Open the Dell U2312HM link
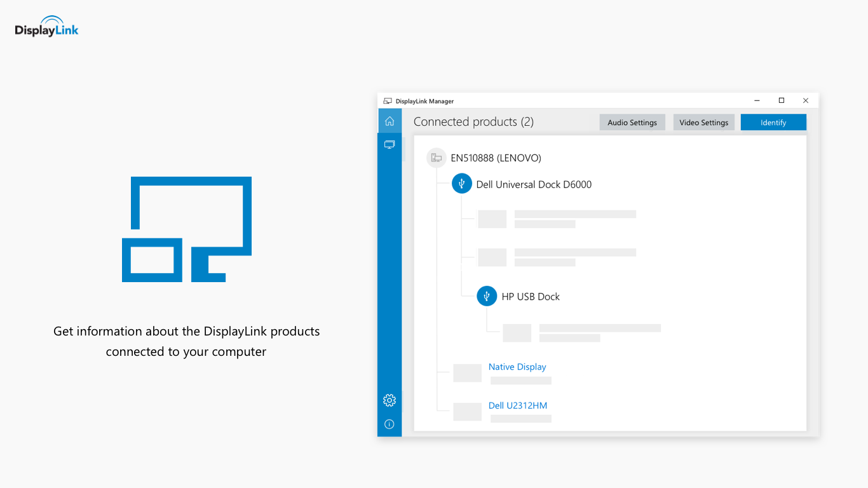The height and width of the screenshot is (488, 868). (x=518, y=405)
